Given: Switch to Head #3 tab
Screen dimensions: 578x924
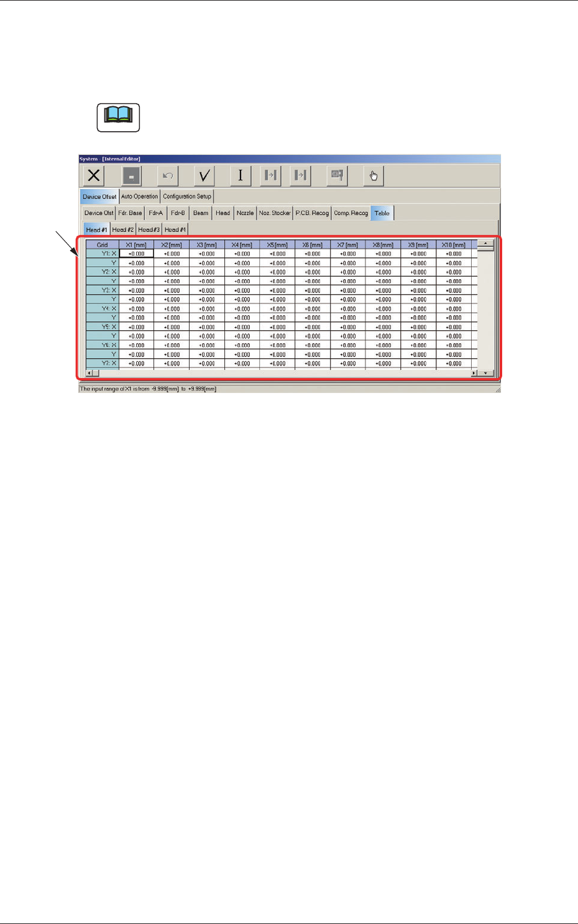Looking at the screenshot, I should pos(149,229).
